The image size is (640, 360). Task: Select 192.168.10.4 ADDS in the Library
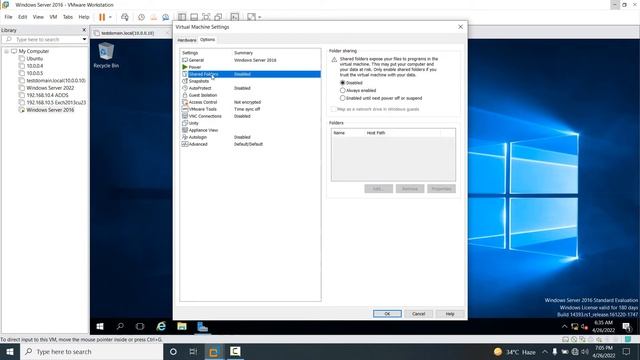pos(47,95)
